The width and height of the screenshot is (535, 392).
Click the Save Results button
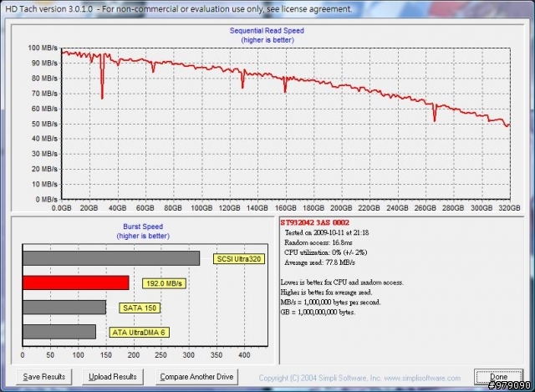coord(44,377)
